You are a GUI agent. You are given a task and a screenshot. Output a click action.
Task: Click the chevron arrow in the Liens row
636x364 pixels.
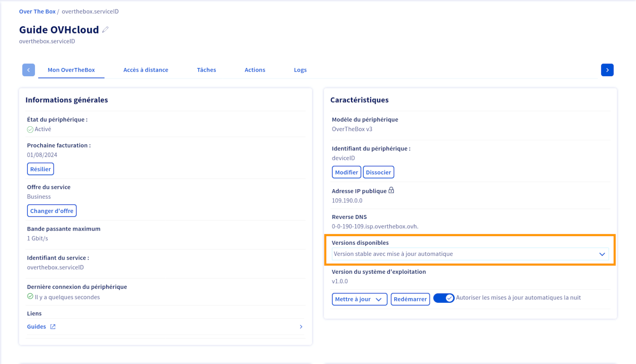pos(301,327)
